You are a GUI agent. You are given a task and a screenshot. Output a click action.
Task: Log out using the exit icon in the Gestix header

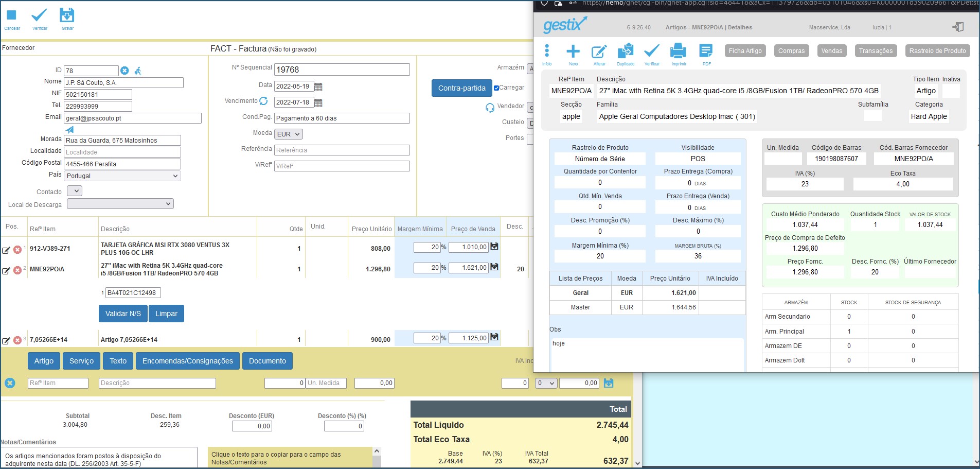pos(957,27)
